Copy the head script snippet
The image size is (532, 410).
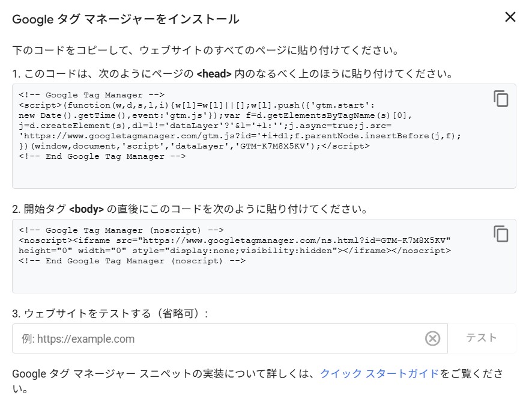(x=501, y=99)
